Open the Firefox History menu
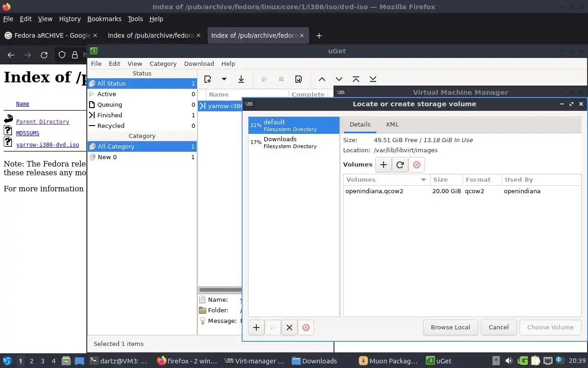Image resolution: width=588 pixels, height=368 pixels. pyautogui.click(x=70, y=19)
